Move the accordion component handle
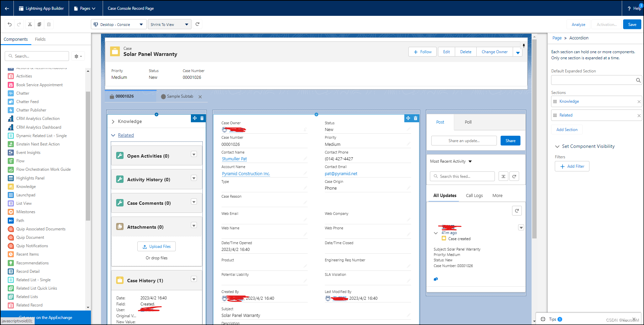644x325 pixels. pyautogui.click(x=195, y=118)
